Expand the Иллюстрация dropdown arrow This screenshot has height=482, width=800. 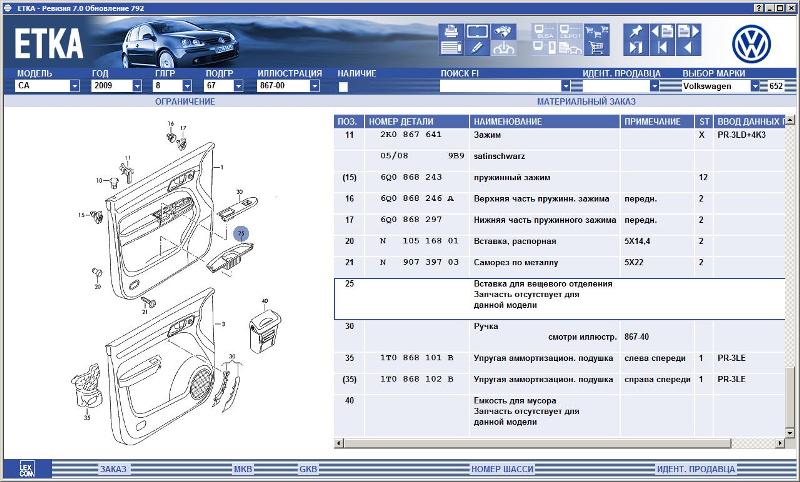[x=315, y=86]
